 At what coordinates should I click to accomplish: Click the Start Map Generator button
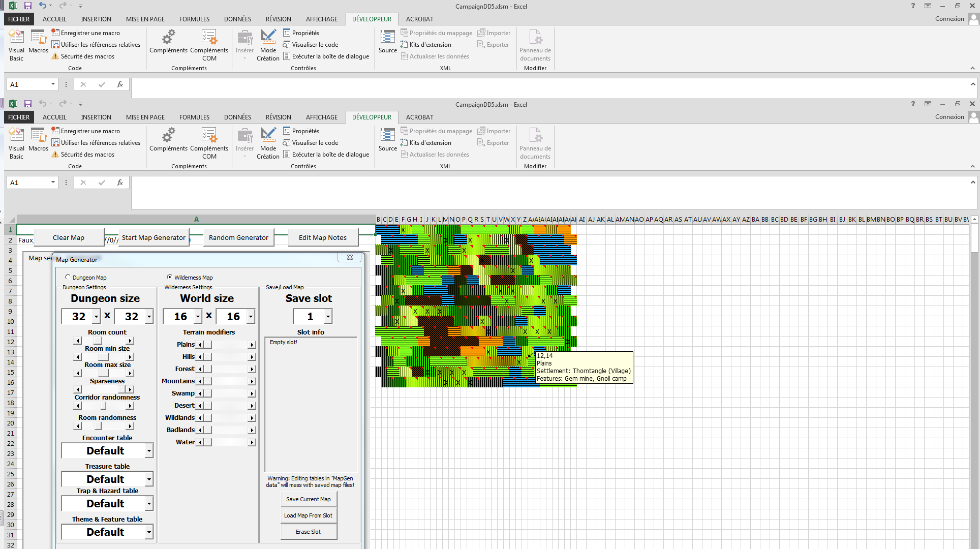coord(154,237)
